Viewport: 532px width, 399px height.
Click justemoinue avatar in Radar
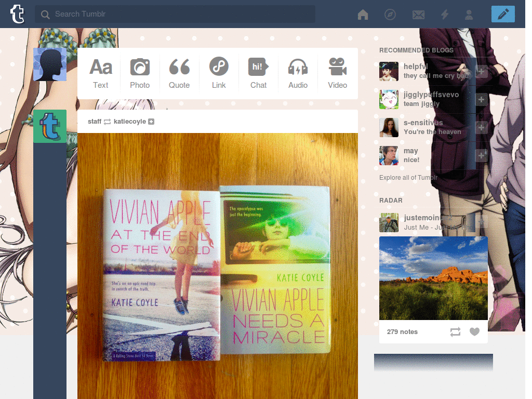click(389, 222)
